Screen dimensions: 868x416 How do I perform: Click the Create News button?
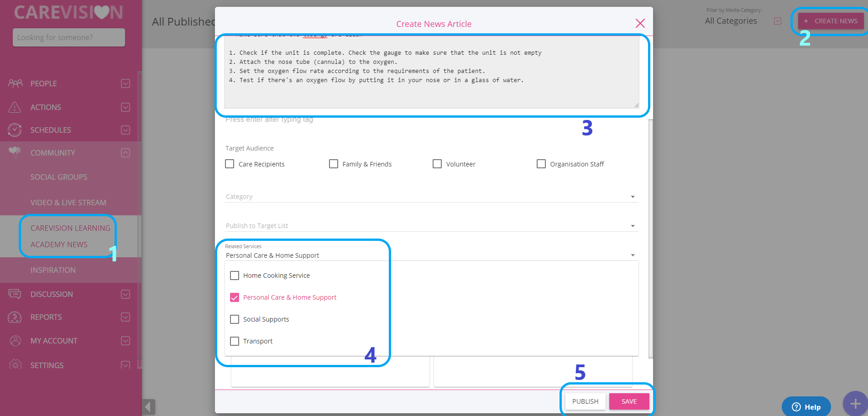tap(831, 21)
